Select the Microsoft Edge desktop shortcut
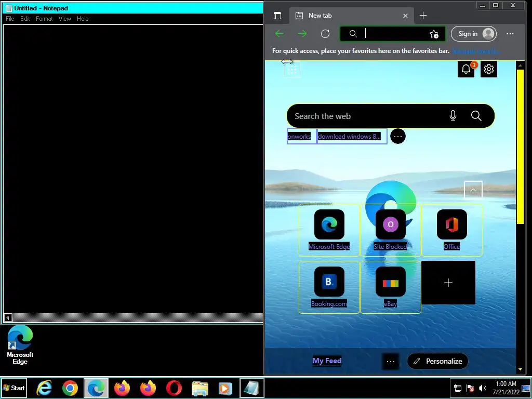Screen dimensions: 532x399 (x=20, y=345)
